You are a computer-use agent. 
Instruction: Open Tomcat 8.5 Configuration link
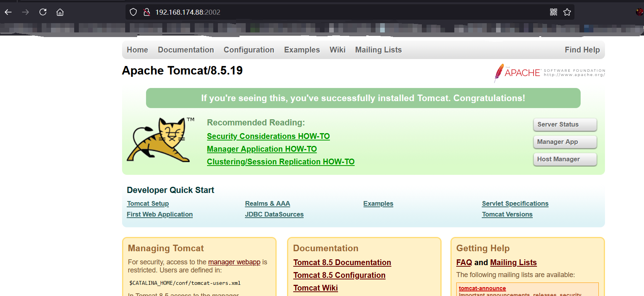(339, 275)
